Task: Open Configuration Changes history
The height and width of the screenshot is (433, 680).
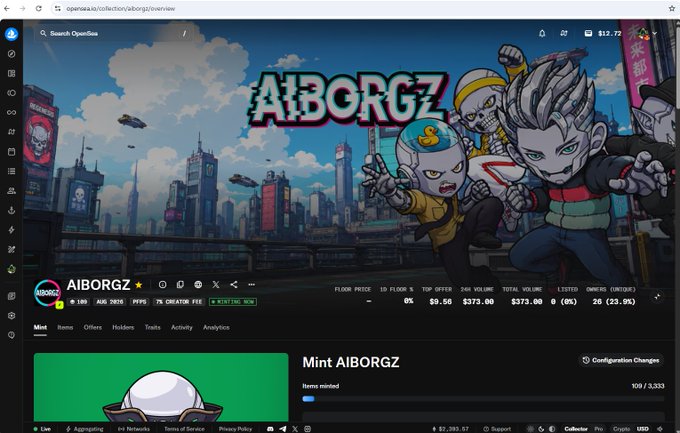Action: [x=621, y=360]
